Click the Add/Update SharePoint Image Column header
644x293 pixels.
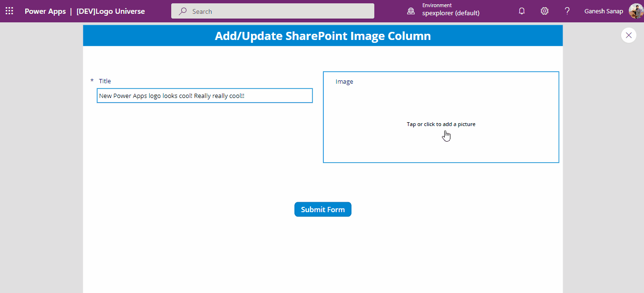(322, 35)
